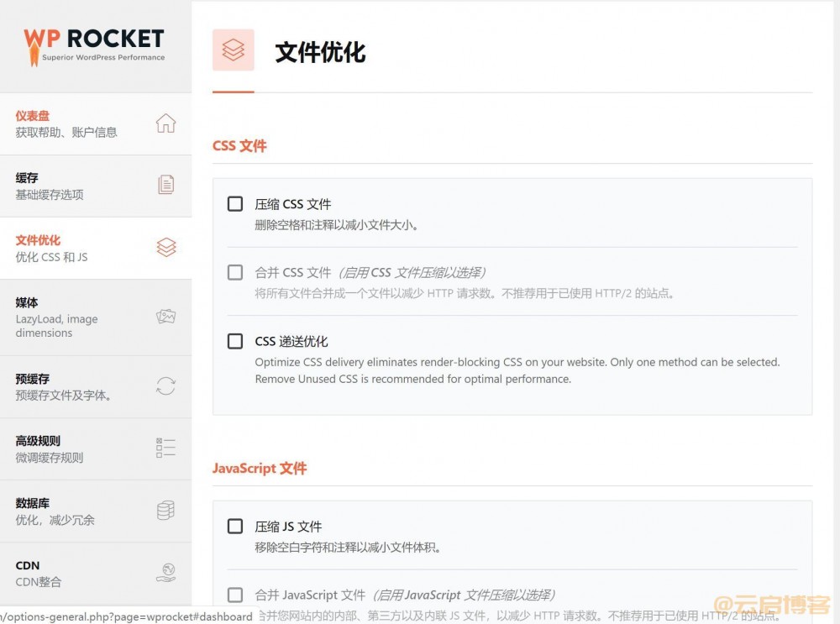The width and height of the screenshot is (840, 624).
Task: Click the 文件优化 header layers icon
Action: pyautogui.click(x=232, y=50)
